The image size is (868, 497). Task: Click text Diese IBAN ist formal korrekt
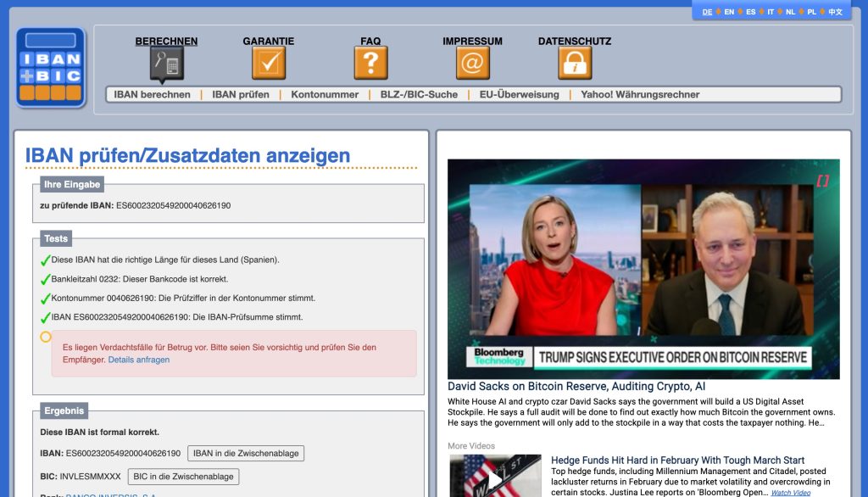point(100,433)
